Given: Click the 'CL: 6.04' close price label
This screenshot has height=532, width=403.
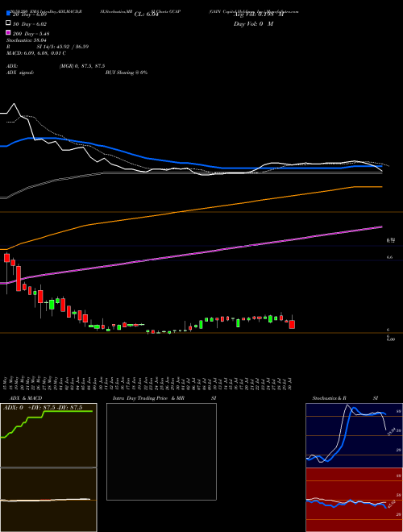Looking at the screenshot, I should (x=146, y=15).
